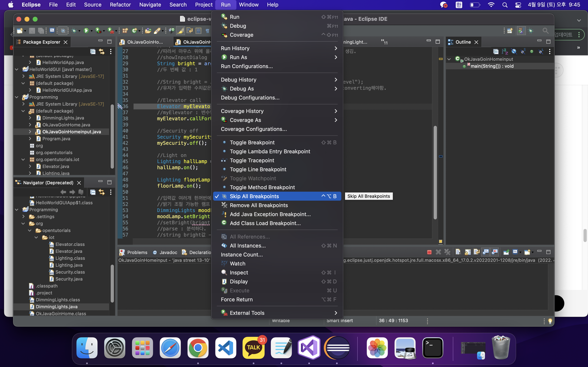Collapse All in the Navigator view

92,192
